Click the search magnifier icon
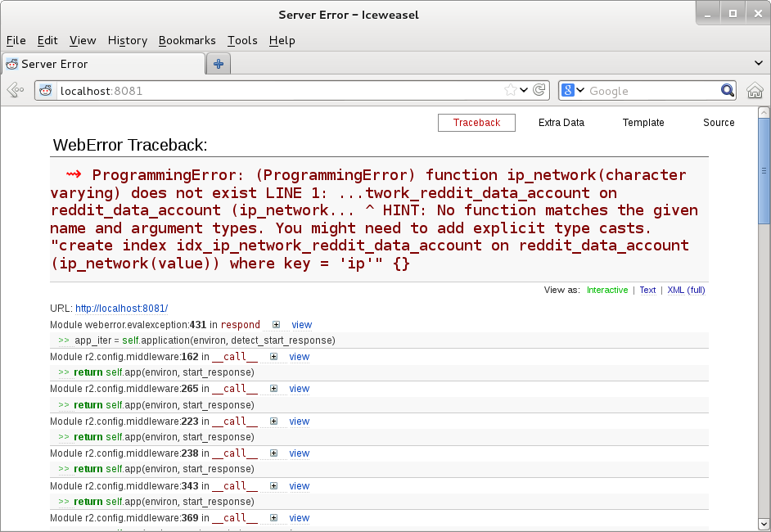Screen dimensions: 771x532 point(727,91)
